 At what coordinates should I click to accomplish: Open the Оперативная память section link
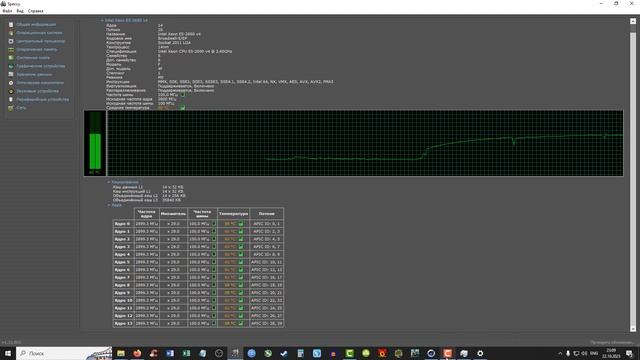point(37,49)
